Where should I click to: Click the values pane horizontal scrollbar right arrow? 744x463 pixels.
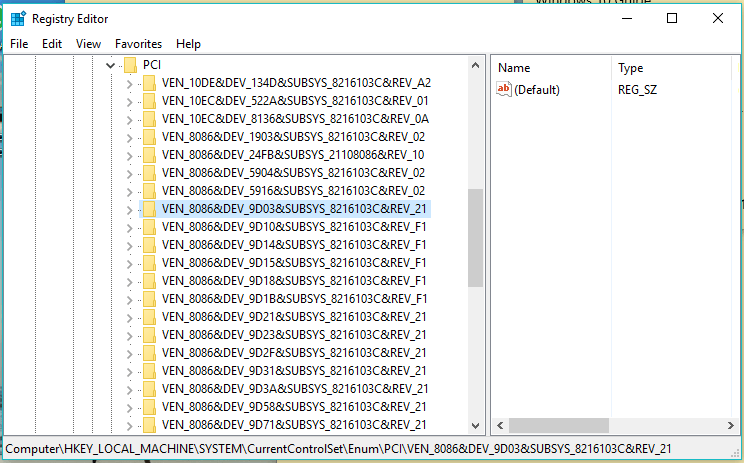731,426
